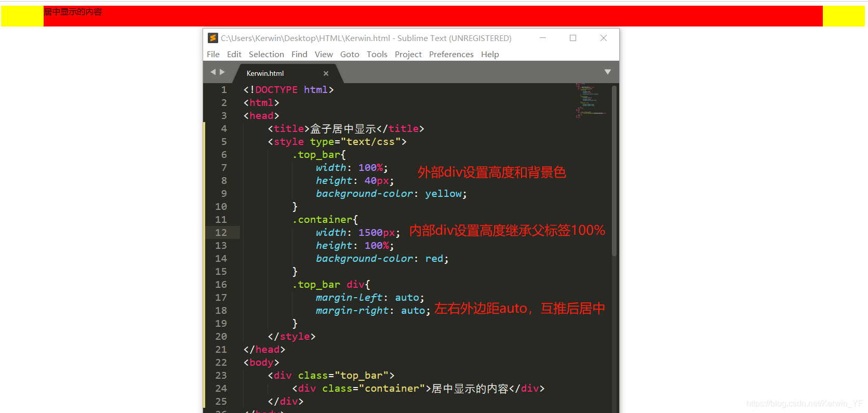Screen dimensions: 868x413
Task: Open the Selection menu
Action: click(x=266, y=54)
